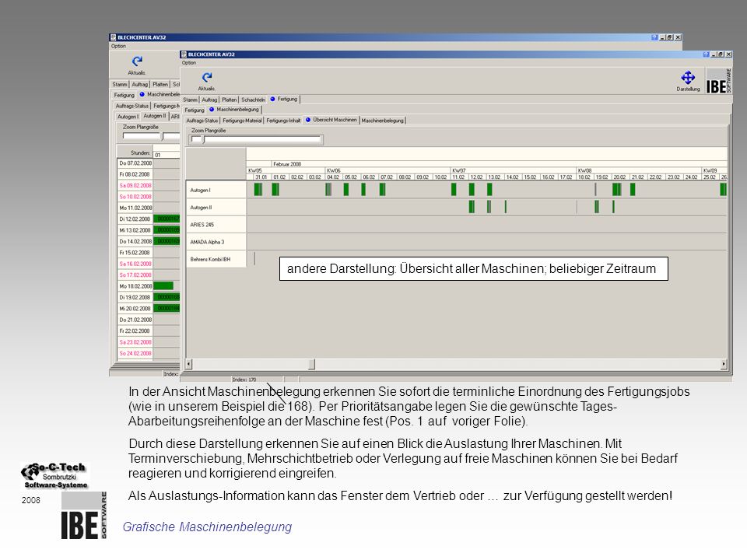This screenshot has height=560, width=747.
Task: Select the Fertigung sub-tab in the back window
Action: point(124,95)
